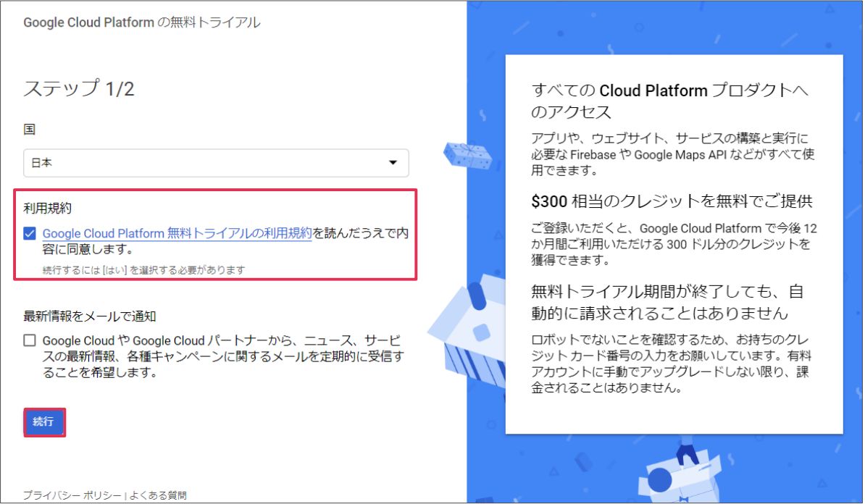Open Google Cloud Platform 無料トライアルの利用規約 link
This screenshot has width=865, height=504.
point(177,233)
